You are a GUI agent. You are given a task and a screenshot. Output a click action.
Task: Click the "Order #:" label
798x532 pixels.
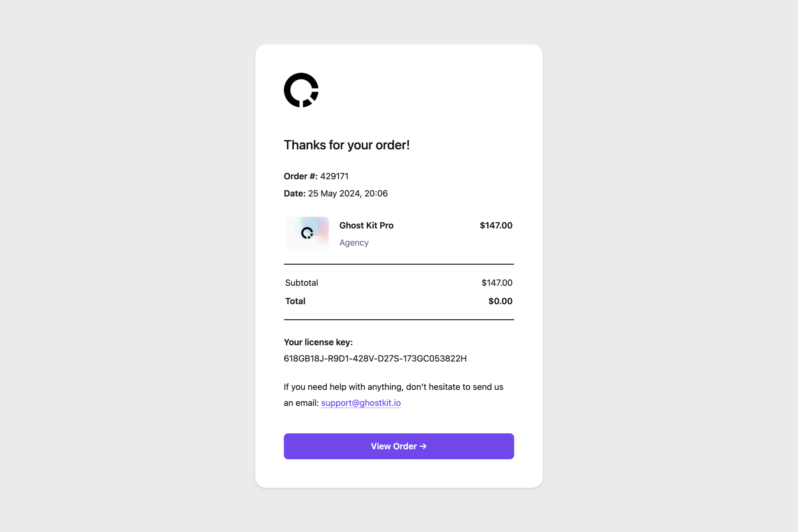[300, 176]
